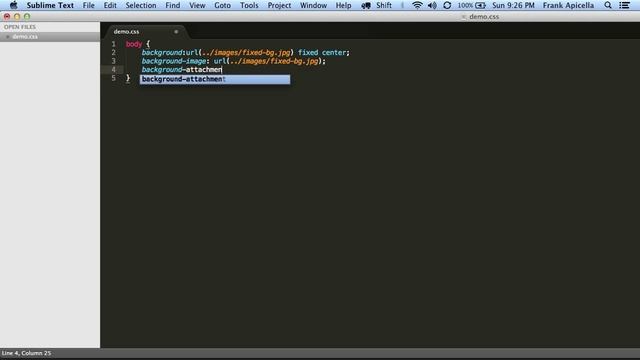
Task: Open the View menu
Action: coord(197,5)
